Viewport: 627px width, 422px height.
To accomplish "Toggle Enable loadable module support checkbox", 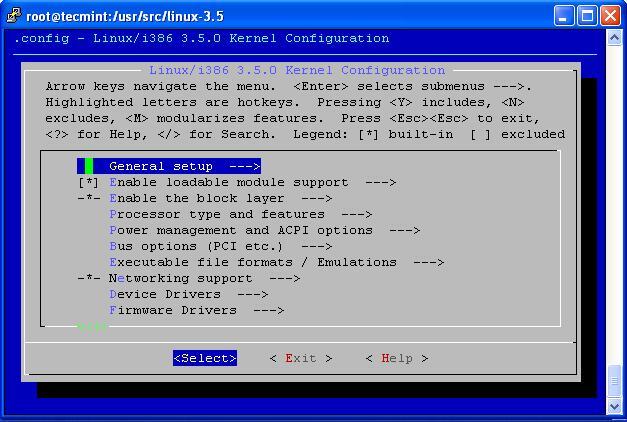I will pyautogui.click(x=88, y=182).
